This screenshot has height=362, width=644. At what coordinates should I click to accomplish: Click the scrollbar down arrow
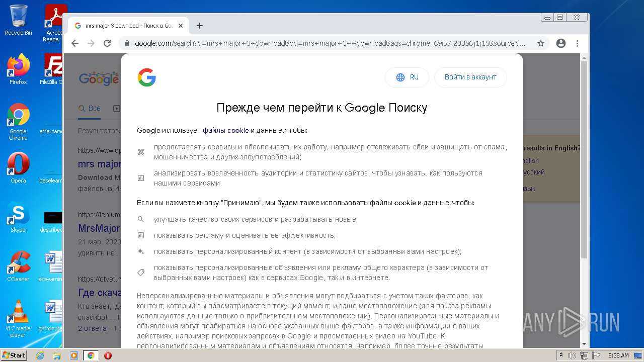(584, 344)
